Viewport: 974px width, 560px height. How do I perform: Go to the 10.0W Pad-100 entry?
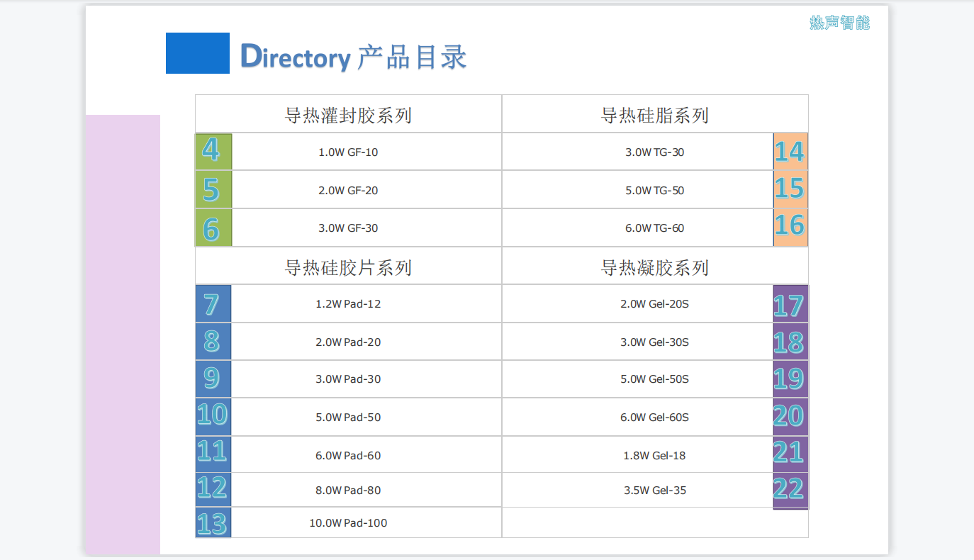[348, 523]
